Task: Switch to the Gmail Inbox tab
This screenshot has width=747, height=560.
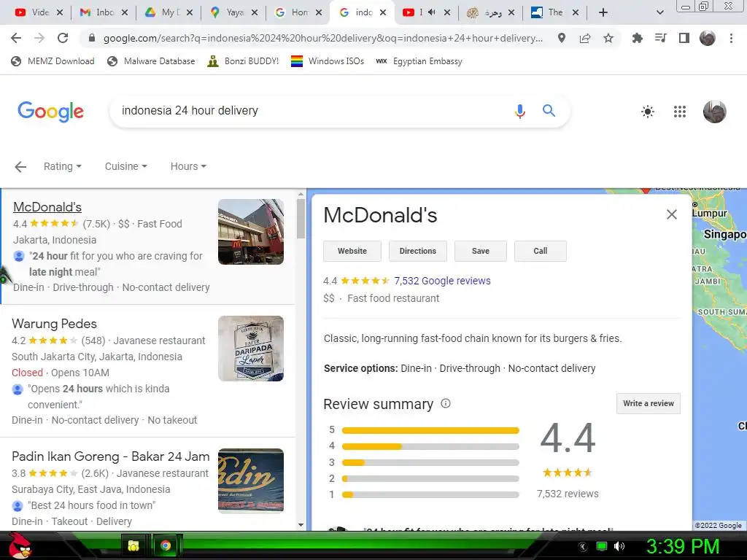Action: tap(104, 12)
